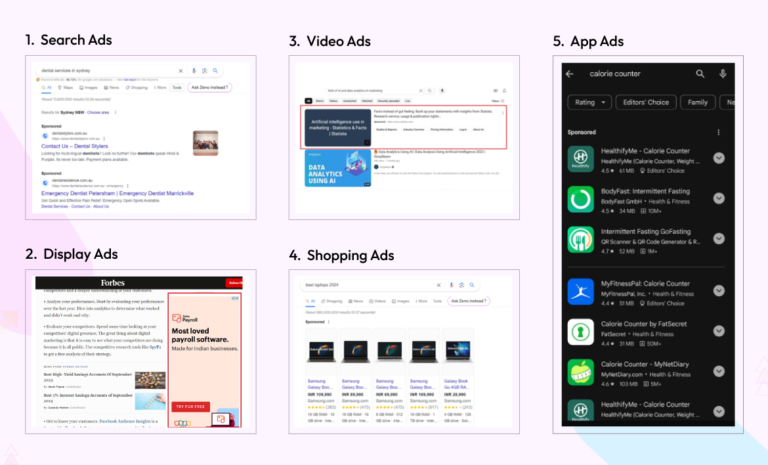Open the BodyFast green circle app icon
Image resolution: width=768 pixels, height=465 pixels.
click(x=580, y=199)
